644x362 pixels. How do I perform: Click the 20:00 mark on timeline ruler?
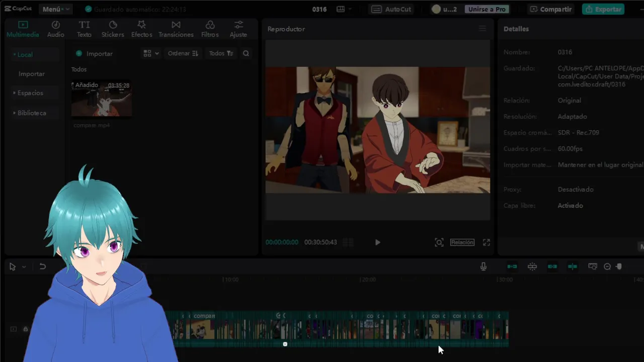click(x=368, y=280)
